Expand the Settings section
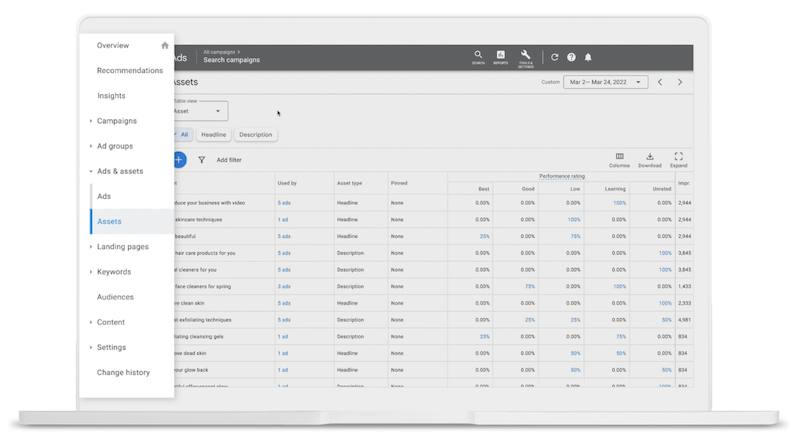The width and height of the screenshot is (800, 440). coord(91,347)
